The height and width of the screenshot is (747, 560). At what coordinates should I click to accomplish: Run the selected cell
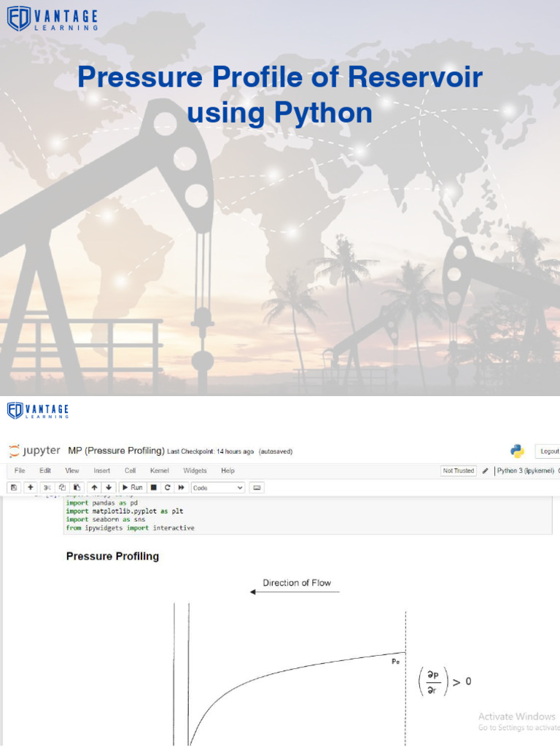click(x=133, y=487)
